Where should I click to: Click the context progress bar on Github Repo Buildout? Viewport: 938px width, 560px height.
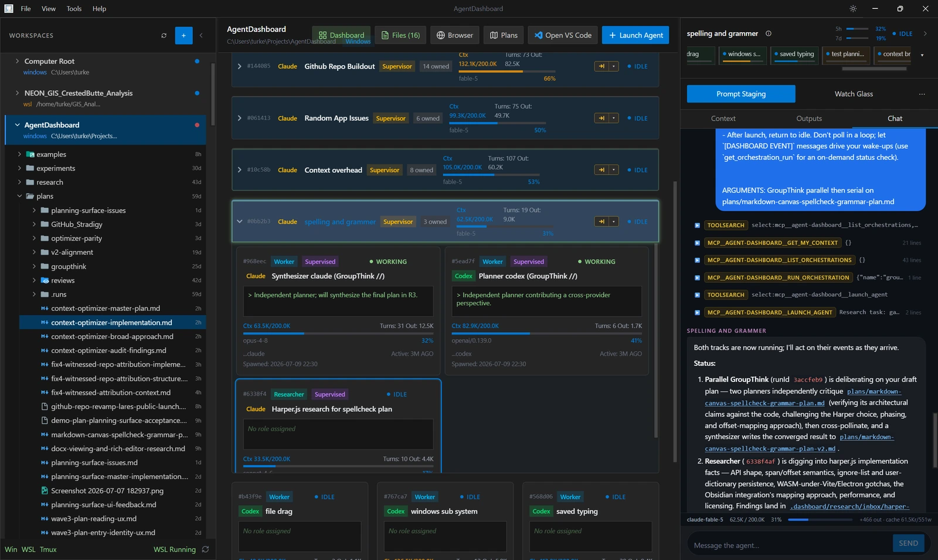pos(507,71)
